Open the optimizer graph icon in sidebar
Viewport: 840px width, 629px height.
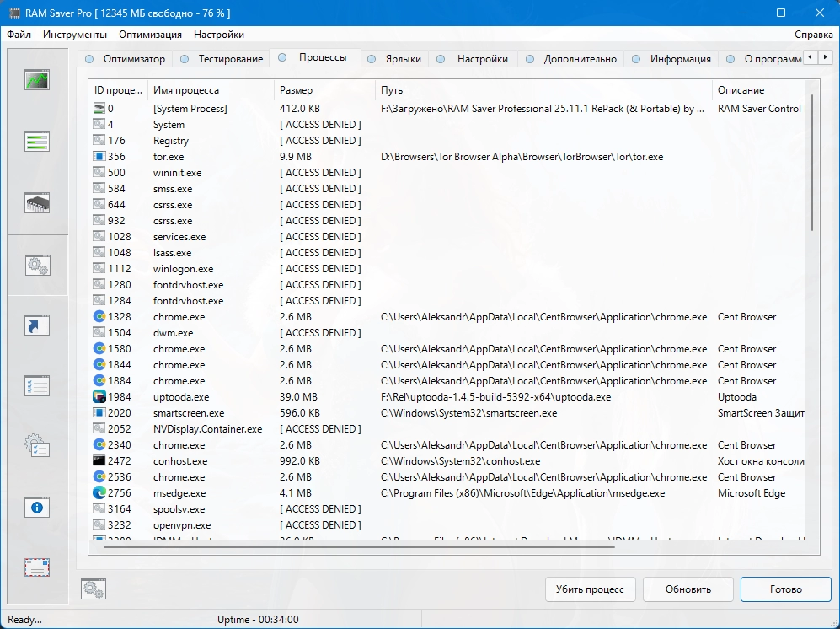pyautogui.click(x=37, y=80)
